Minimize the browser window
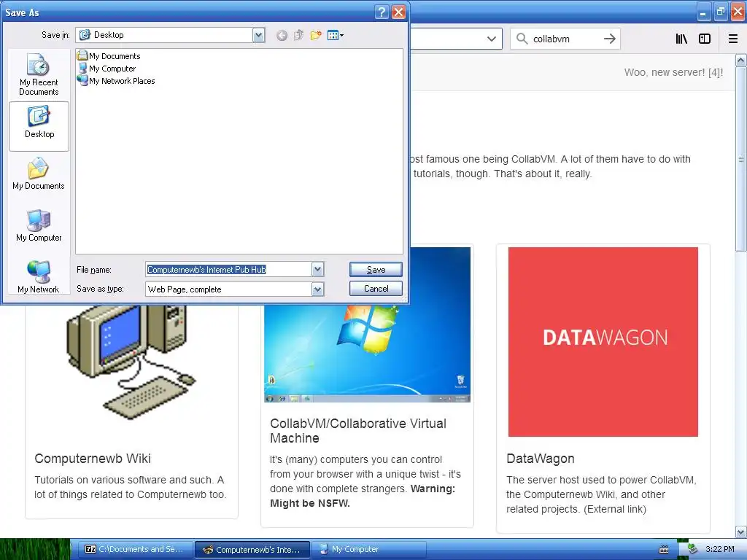 click(x=703, y=12)
